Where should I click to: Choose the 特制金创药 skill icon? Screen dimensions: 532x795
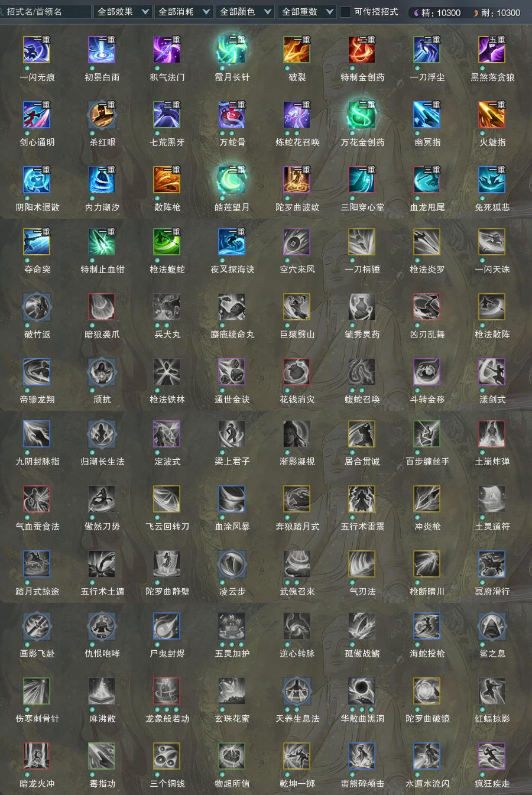coord(362,50)
